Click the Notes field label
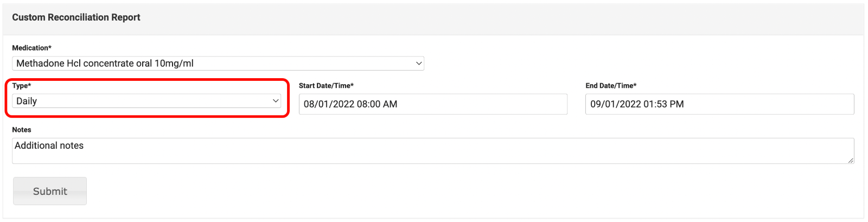 click(x=22, y=130)
